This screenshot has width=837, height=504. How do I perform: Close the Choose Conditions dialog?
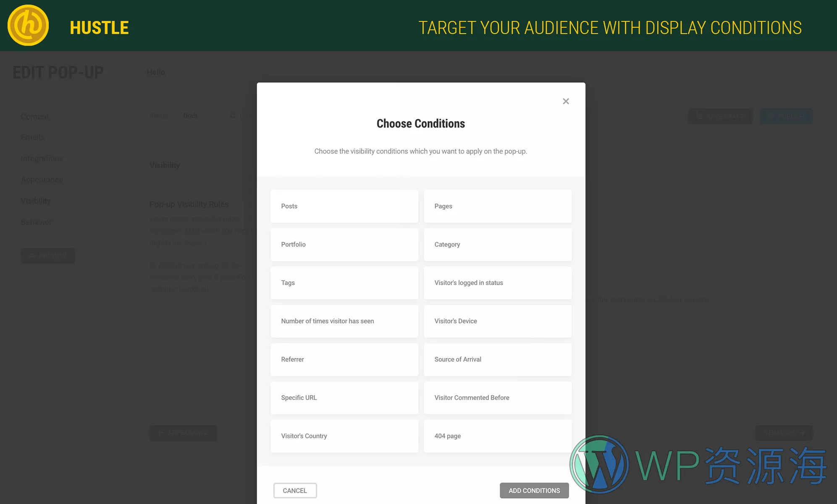[x=566, y=101]
